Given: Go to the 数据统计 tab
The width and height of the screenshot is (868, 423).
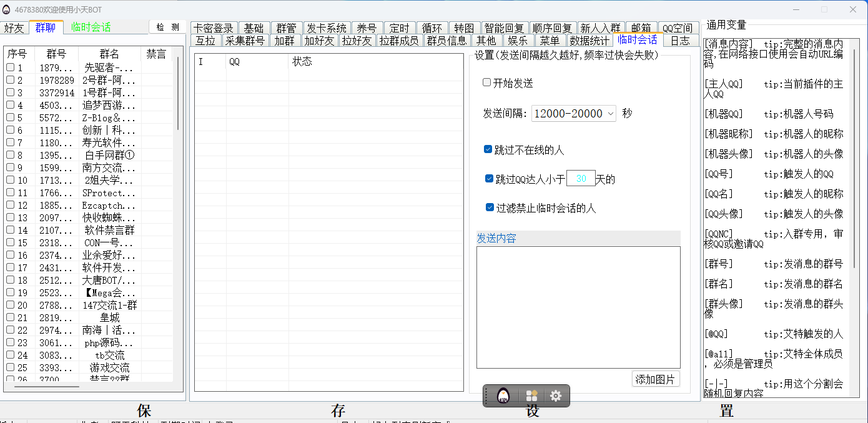Looking at the screenshot, I should (x=589, y=41).
